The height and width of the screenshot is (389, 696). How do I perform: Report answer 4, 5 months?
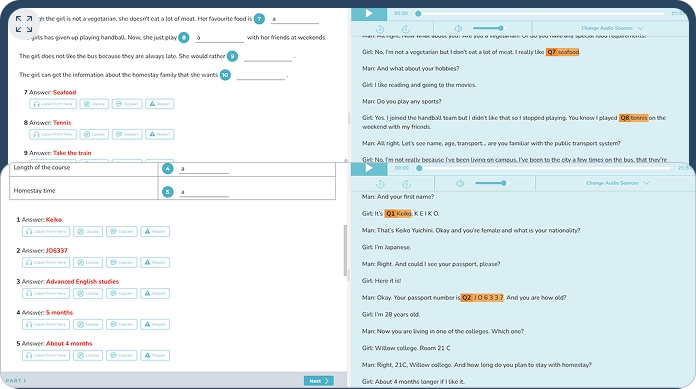pos(155,325)
